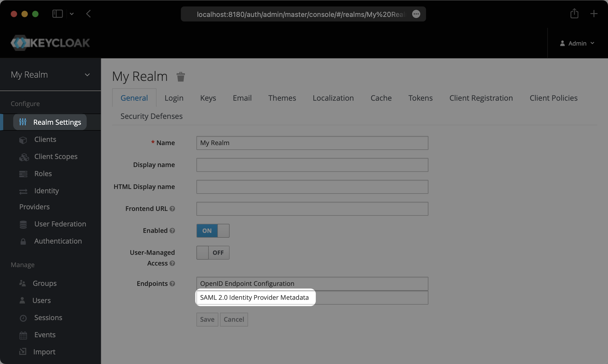Click the Endpoints help question icon

point(172,284)
